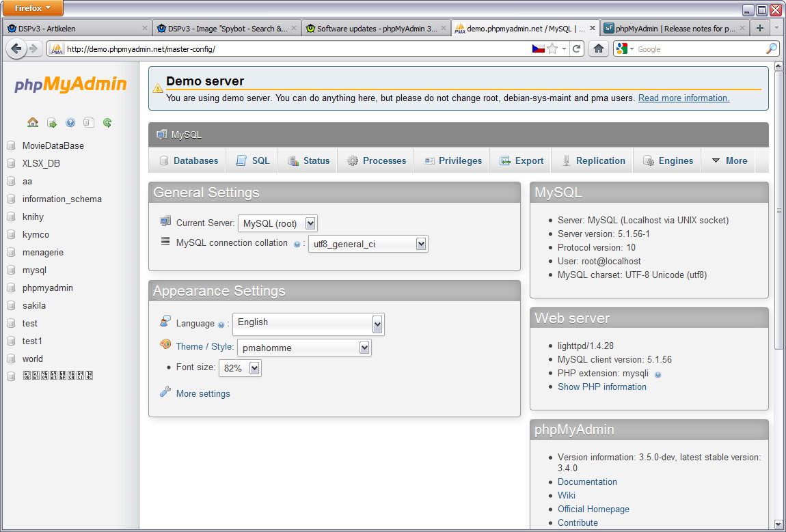The image size is (786, 532).
Task: Go to the Privileges tab
Action: 452,160
